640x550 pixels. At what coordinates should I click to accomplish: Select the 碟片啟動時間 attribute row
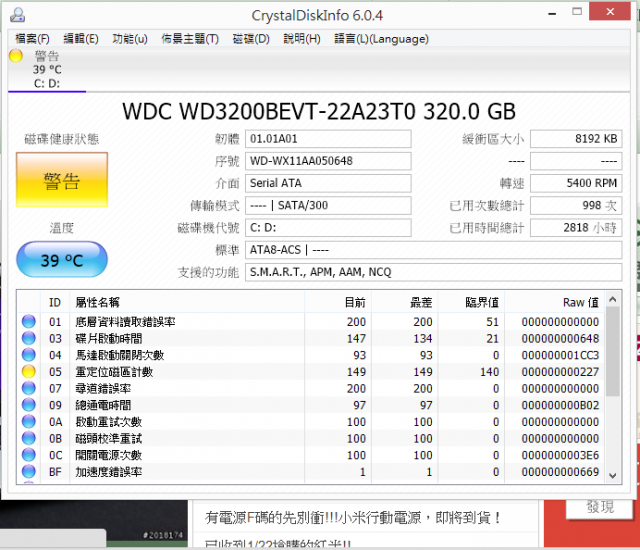311,338
